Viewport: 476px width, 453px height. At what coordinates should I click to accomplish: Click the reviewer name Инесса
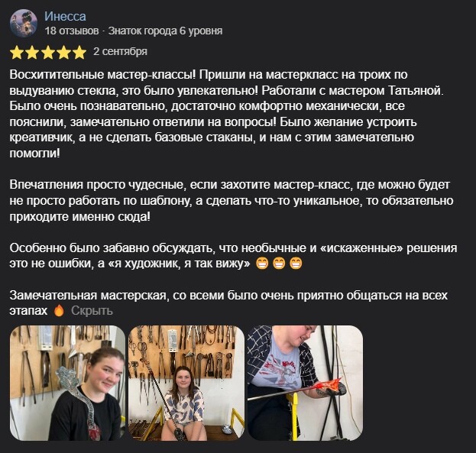pos(65,16)
